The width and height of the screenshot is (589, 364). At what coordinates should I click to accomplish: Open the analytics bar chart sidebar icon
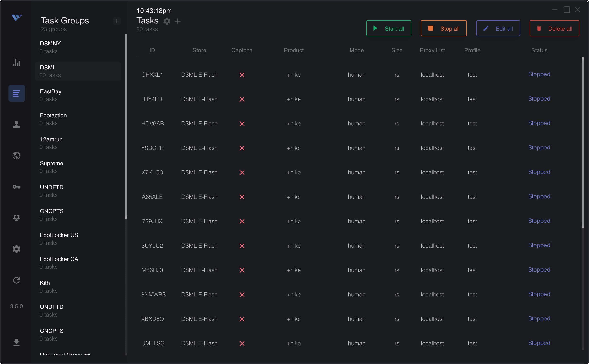[x=16, y=62]
